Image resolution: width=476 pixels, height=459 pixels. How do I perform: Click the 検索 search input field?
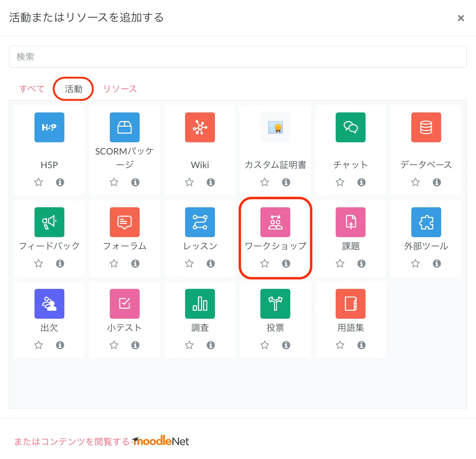coord(238,57)
